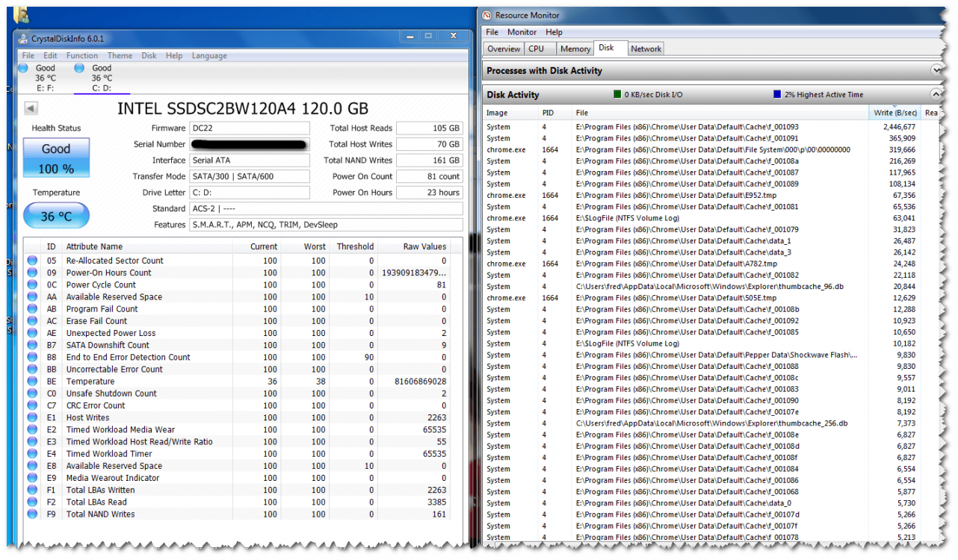958x560 pixels.
Task: Click the Firmware field showing DC22
Action: pyautogui.click(x=250, y=128)
